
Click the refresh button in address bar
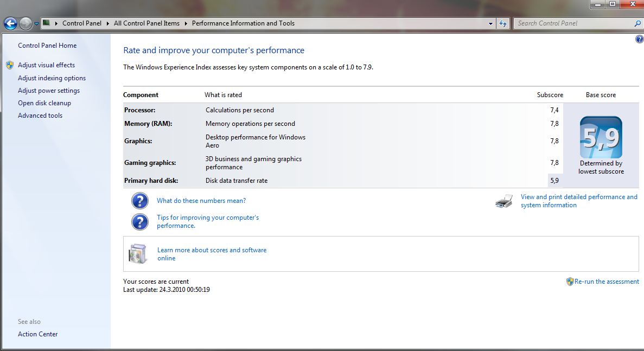pyautogui.click(x=503, y=23)
